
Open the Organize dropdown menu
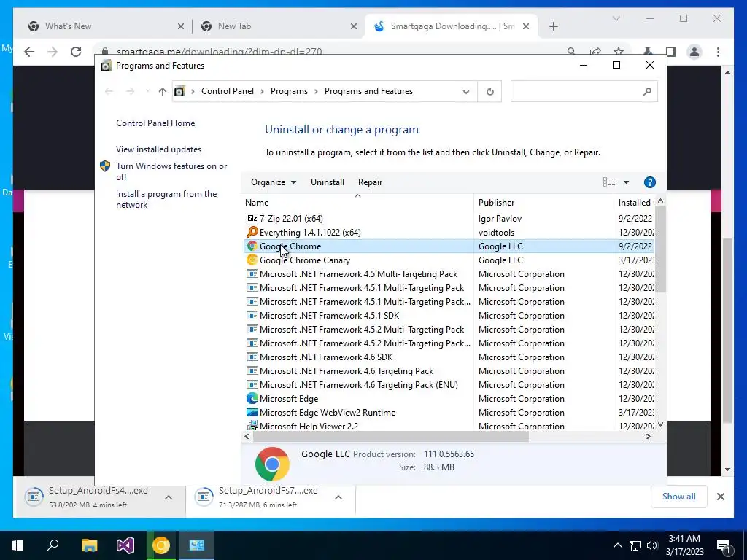[x=274, y=182]
